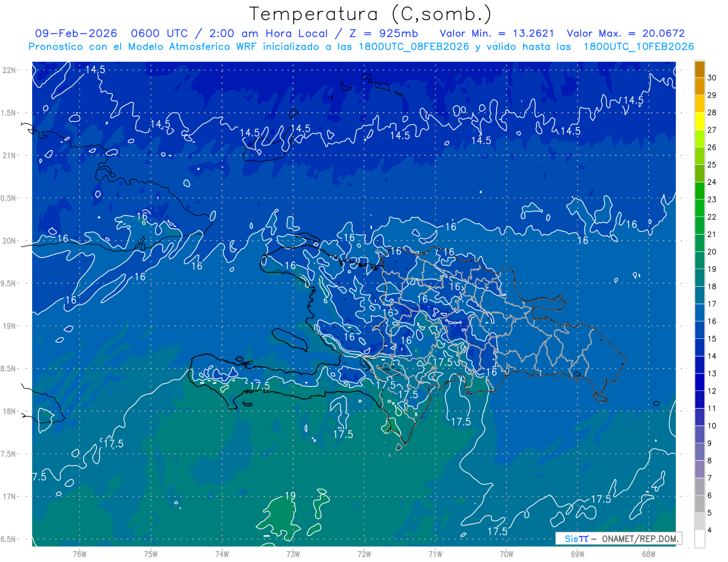
Task: Click the '19N' latitude axis label
Action: [x=9, y=326]
